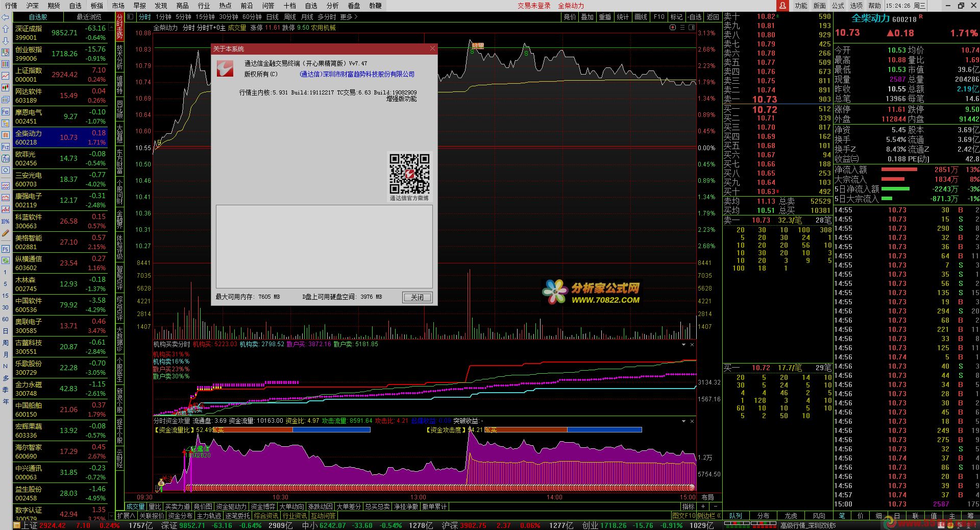The image size is (980, 530).
Task: Open the 公式 menu
Action: [x=838, y=6]
